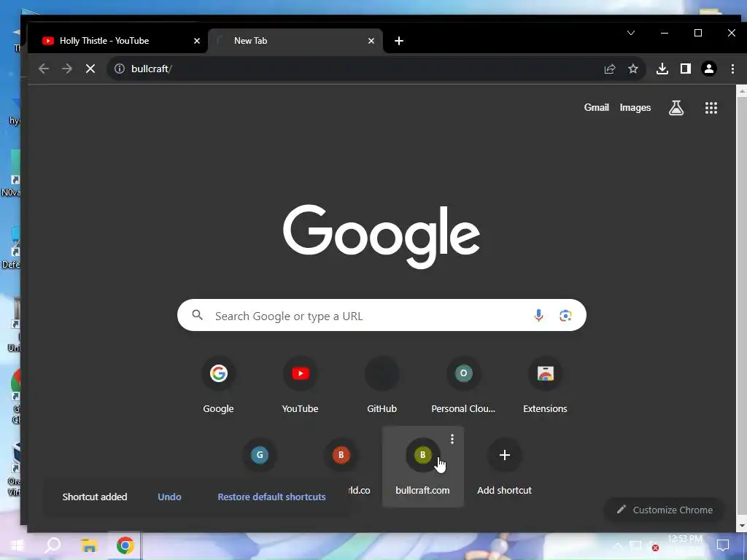Search by image with the Lens icon
The width and height of the screenshot is (747, 560).
[x=565, y=315]
